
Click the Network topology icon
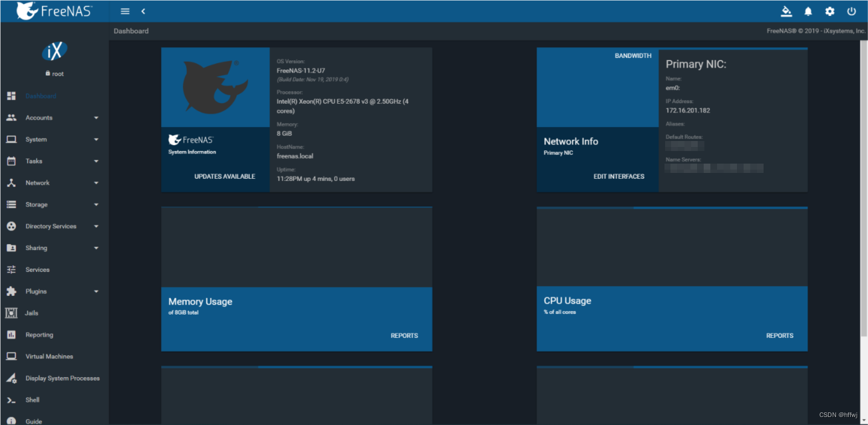(x=11, y=183)
